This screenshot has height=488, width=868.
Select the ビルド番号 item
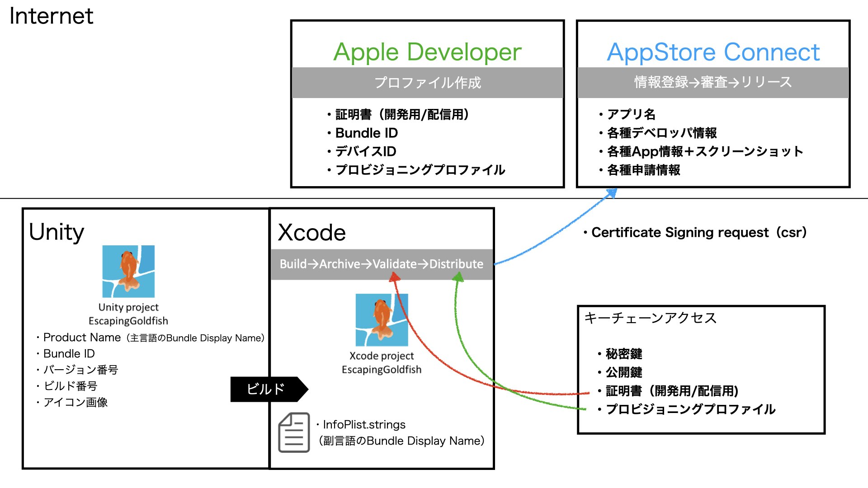click(66, 386)
